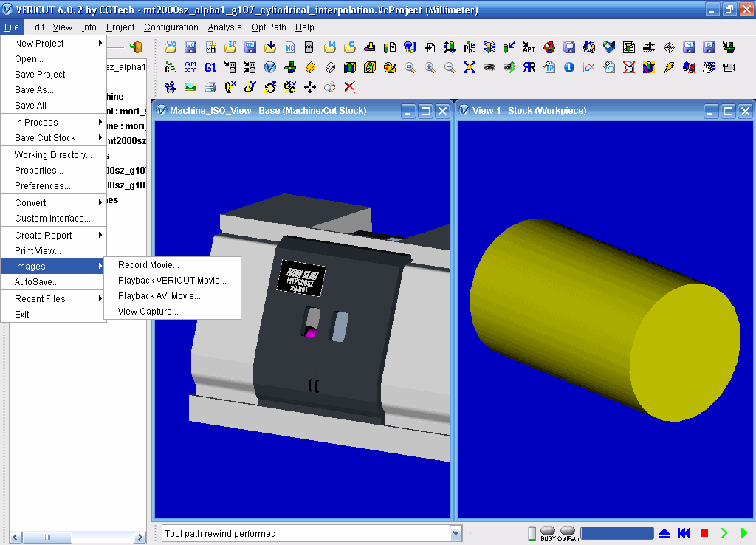Image resolution: width=756 pixels, height=545 pixels.
Task: Open Properties... from File menu
Action: [x=53, y=170]
